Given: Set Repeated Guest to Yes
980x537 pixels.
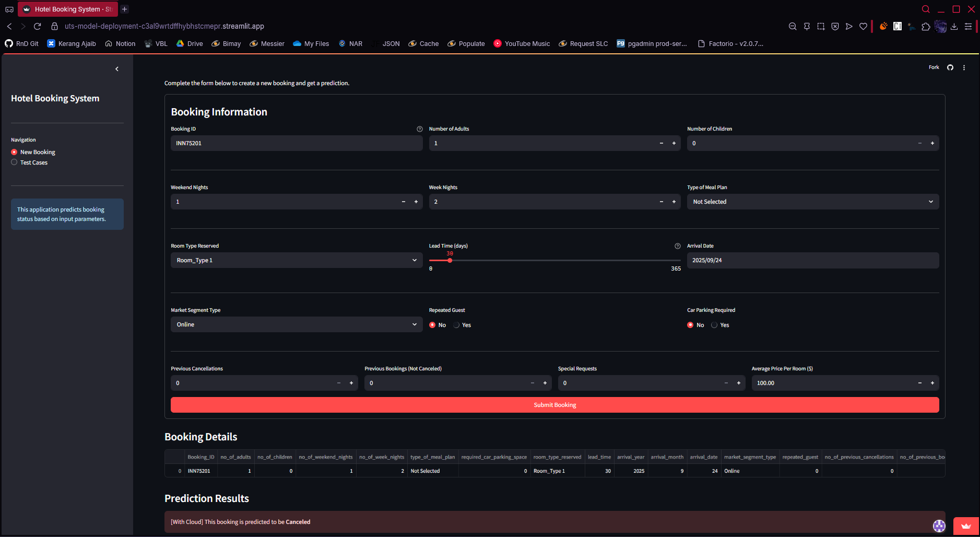Looking at the screenshot, I should pos(457,325).
